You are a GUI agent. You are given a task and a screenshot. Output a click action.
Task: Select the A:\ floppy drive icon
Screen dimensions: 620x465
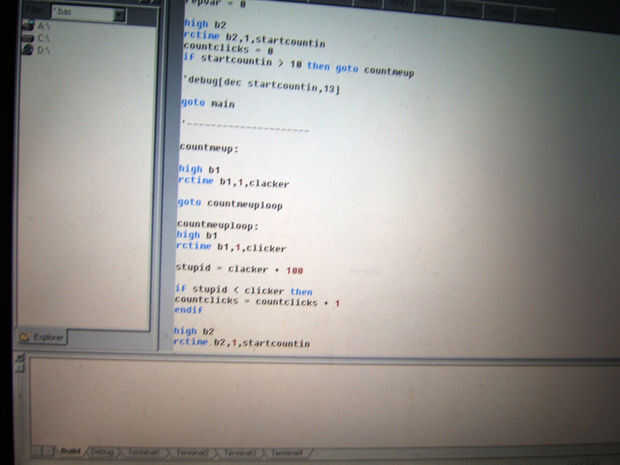coord(28,26)
